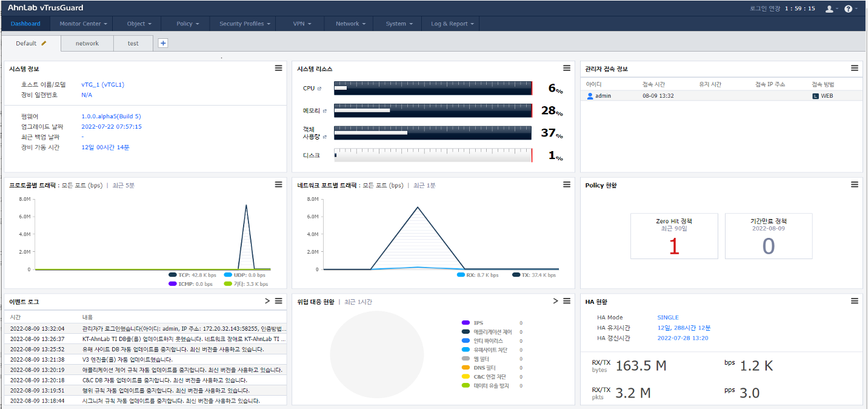The height and width of the screenshot is (409, 868).
Task: Click the AhnLab vTrusGuard logo
Action: point(45,8)
